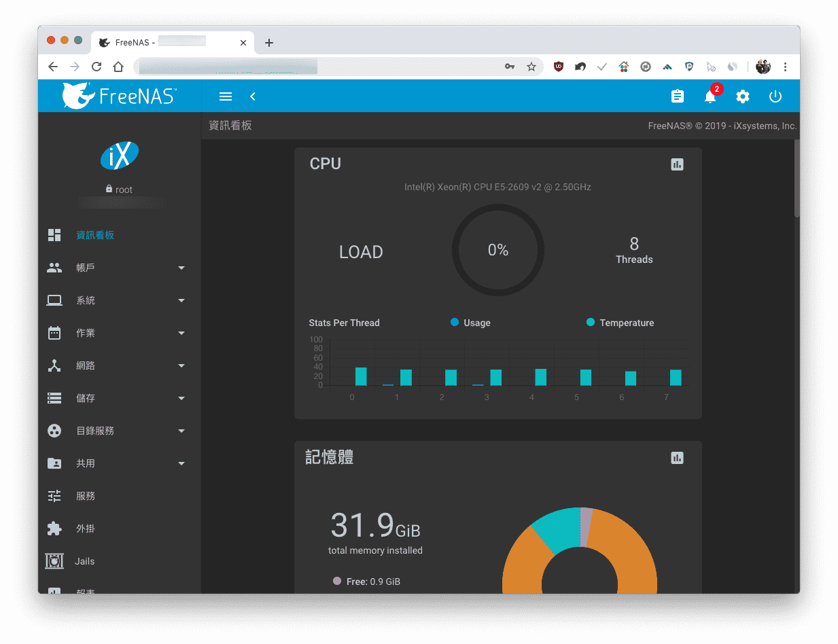
Task: Click the Stats Per Thread label
Action: coord(344,323)
